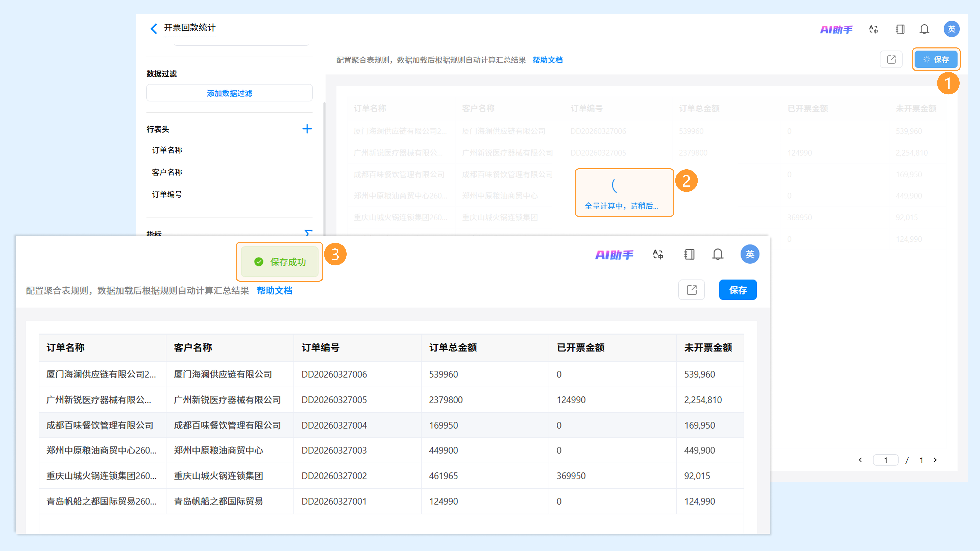Open the user avatar 英 in back window
The height and width of the screenshot is (551, 980).
(951, 29)
